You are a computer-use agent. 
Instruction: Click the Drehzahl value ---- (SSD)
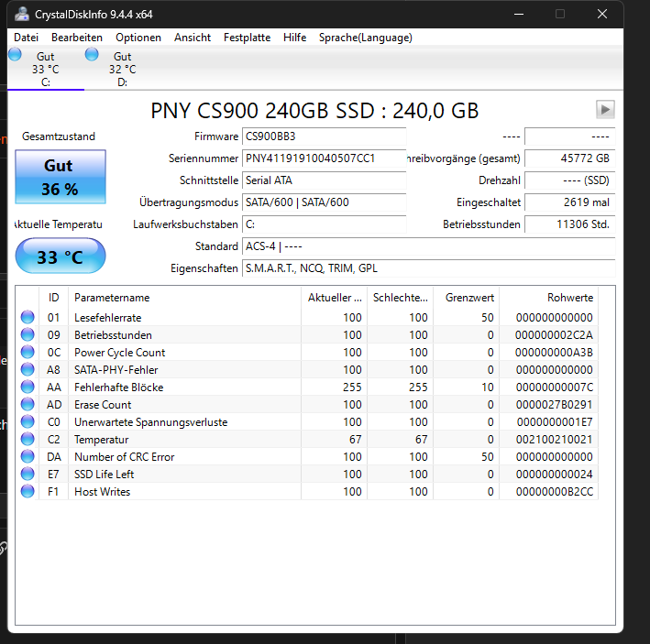click(570, 180)
